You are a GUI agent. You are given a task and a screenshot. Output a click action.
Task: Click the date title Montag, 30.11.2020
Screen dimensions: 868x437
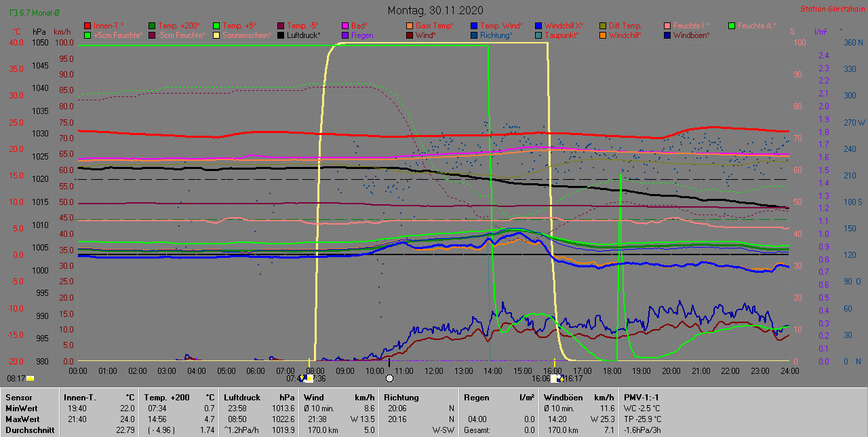click(435, 10)
